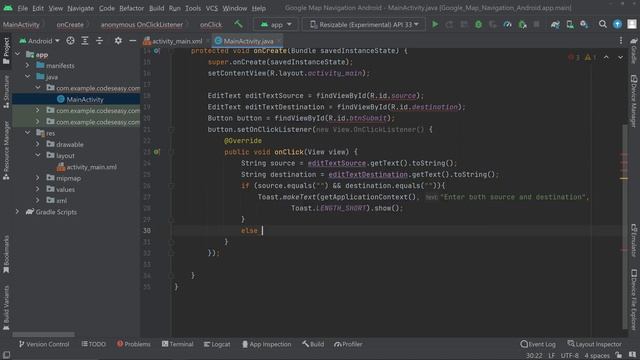Click the yellow warning stripe marker
Image resolution: width=640 pixels, height=360 pixels.
(x=624, y=178)
